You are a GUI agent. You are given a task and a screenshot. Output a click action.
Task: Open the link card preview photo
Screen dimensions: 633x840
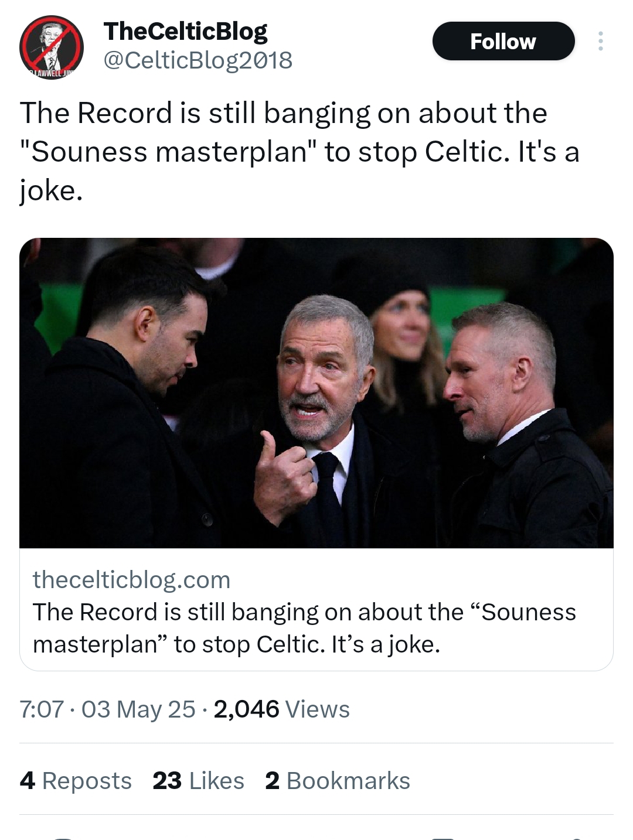pyautogui.click(x=316, y=393)
